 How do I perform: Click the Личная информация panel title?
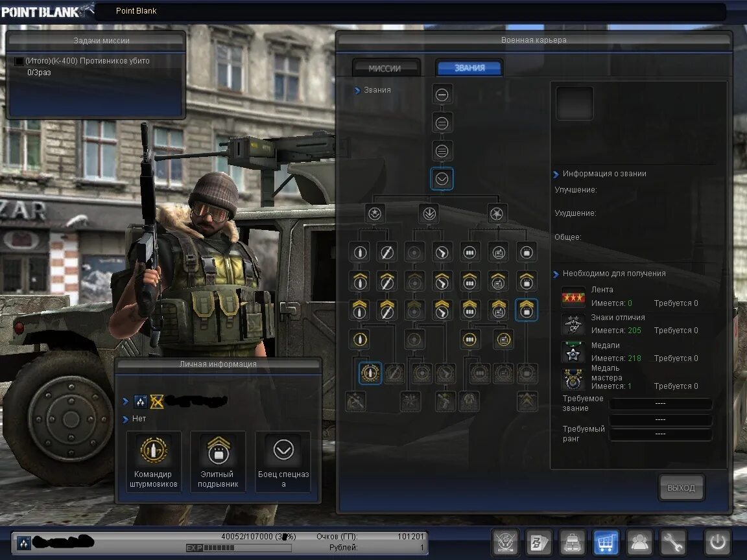click(218, 364)
